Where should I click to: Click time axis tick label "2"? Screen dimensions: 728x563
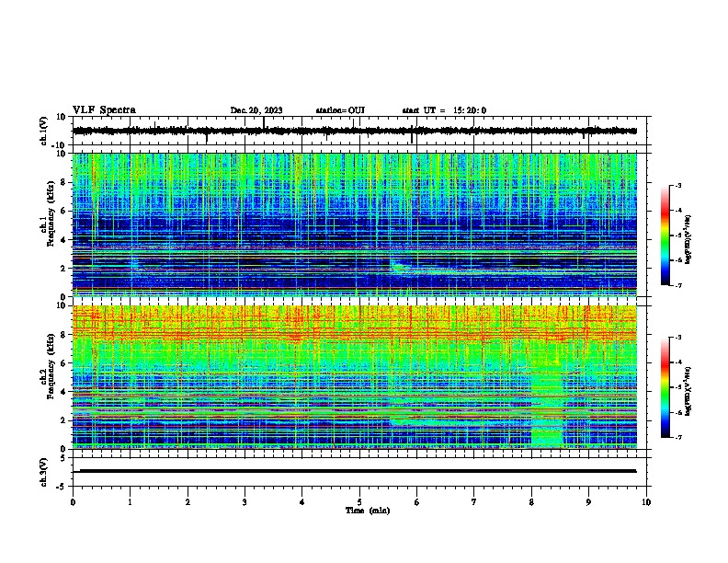pyautogui.click(x=188, y=502)
